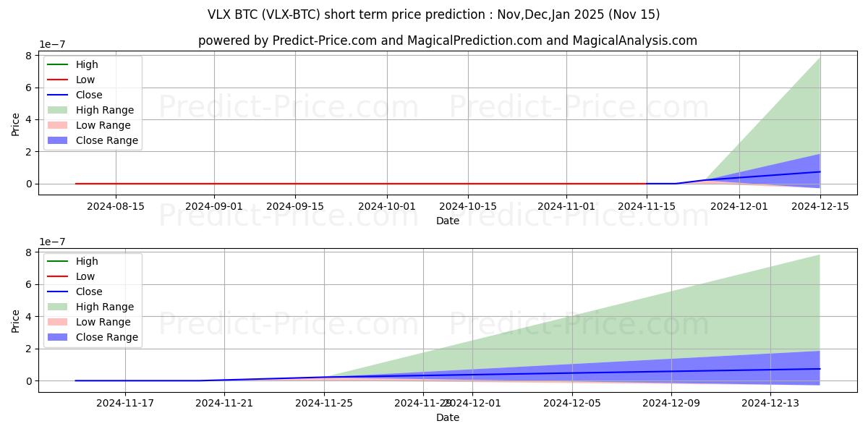Click the Price axis label of the top chart
The width and height of the screenshot is (868, 434).
click(16, 123)
